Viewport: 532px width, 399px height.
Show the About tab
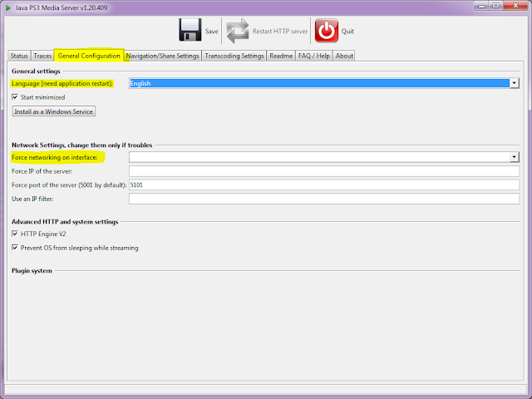[344, 56]
